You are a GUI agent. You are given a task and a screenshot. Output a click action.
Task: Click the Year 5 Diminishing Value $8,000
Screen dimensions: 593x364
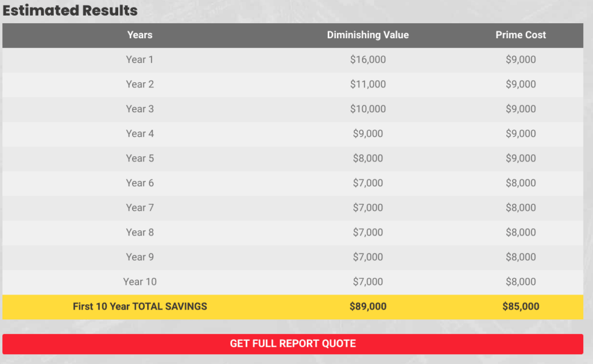click(x=368, y=158)
